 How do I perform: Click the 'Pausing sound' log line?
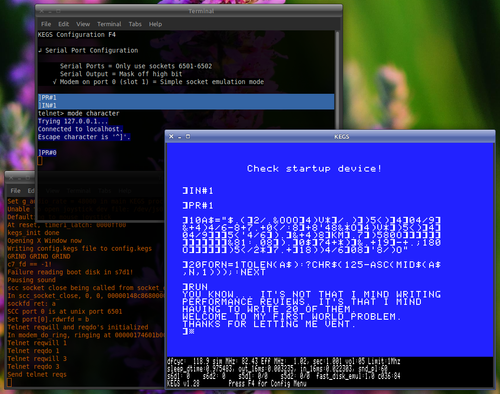click(31, 280)
